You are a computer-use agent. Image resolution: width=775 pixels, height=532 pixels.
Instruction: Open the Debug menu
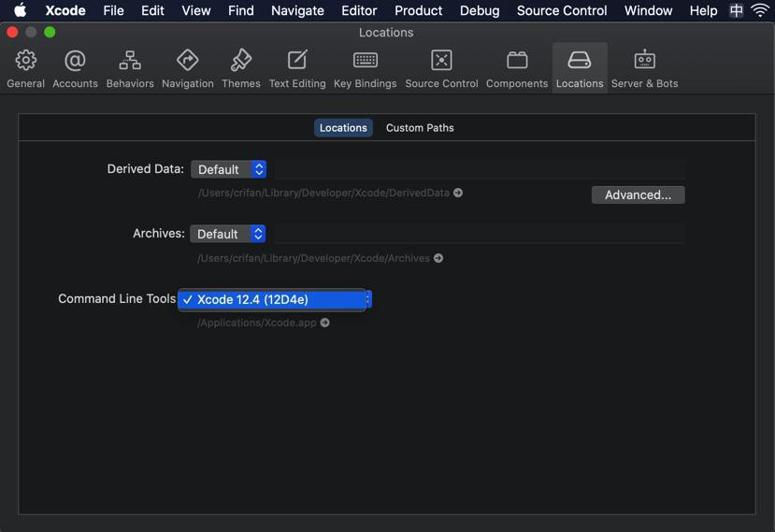pyautogui.click(x=480, y=10)
